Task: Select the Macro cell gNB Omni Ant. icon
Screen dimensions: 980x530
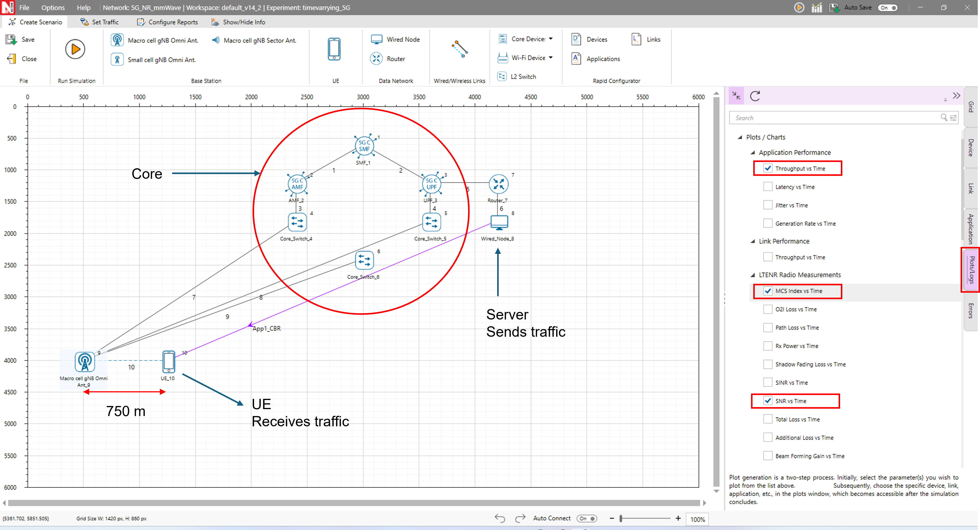Action: pyautogui.click(x=117, y=40)
